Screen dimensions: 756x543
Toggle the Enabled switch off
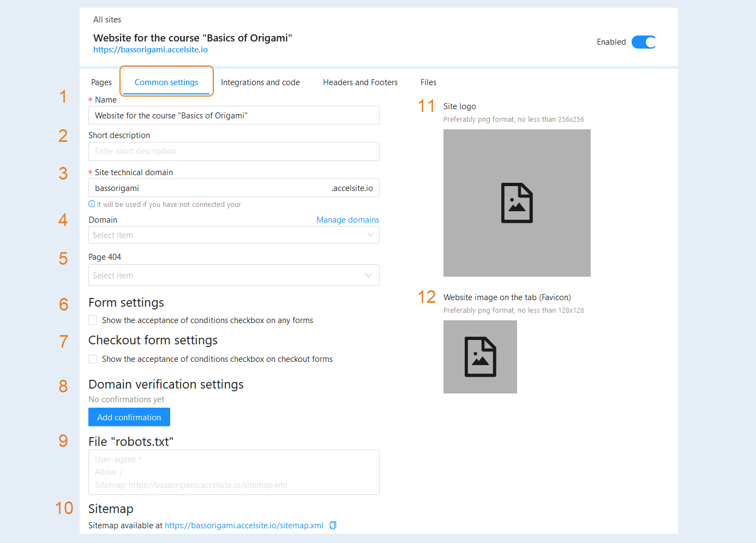click(644, 42)
